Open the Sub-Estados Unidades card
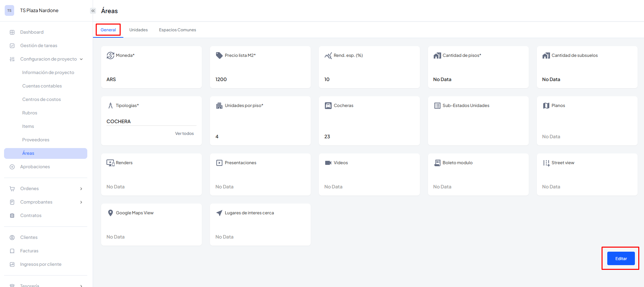Viewport: 644px width, 287px height. (478, 121)
